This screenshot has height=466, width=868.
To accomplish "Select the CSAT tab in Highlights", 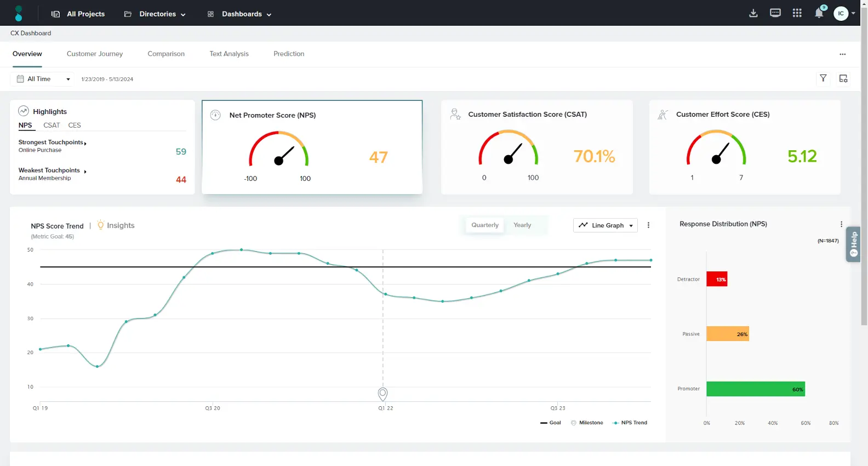I will tap(52, 125).
